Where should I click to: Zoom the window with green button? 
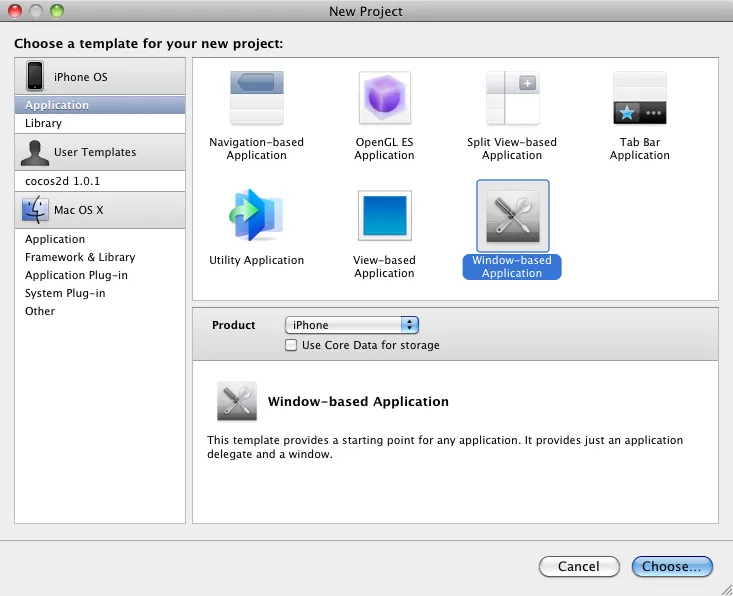click(57, 11)
